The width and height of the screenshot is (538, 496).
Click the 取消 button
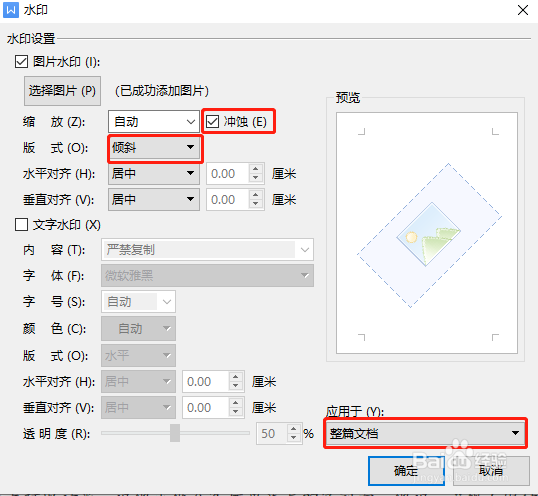point(491,471)
